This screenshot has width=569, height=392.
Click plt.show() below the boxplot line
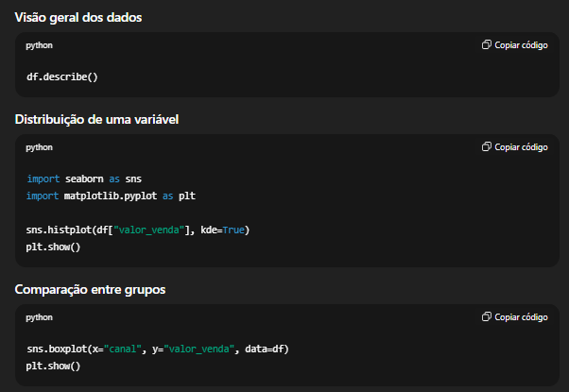[54, 366]
